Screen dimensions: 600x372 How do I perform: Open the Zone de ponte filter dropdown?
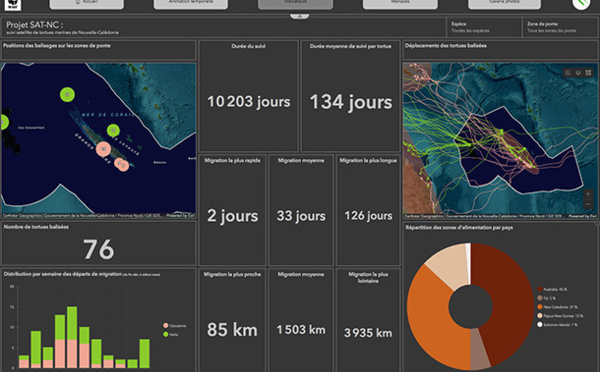[x=560, y=27]
